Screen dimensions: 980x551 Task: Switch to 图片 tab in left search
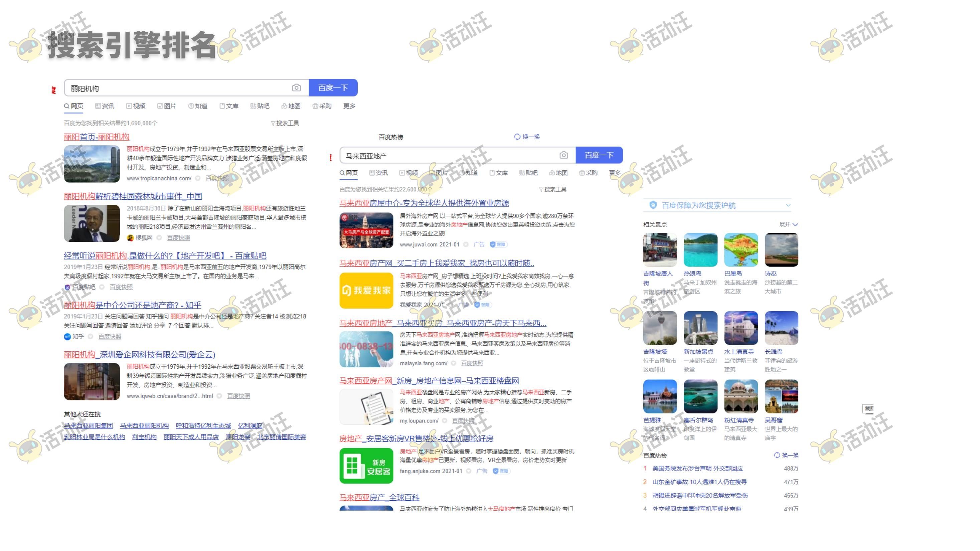pos(167,106)
